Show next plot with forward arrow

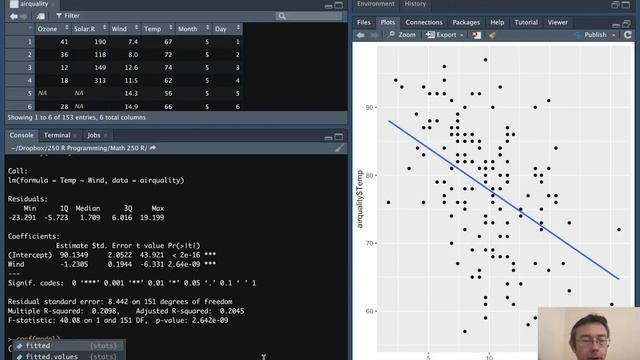374,35
